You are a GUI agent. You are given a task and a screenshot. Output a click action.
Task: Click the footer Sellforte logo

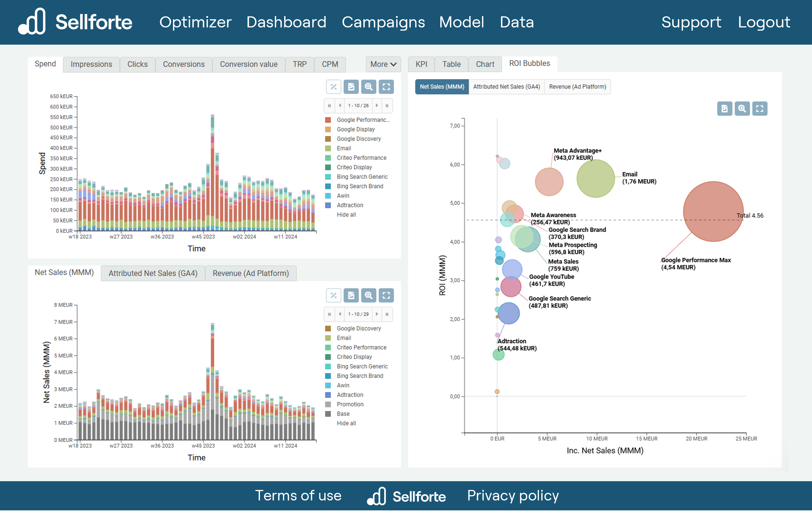[x=406, y=495]
